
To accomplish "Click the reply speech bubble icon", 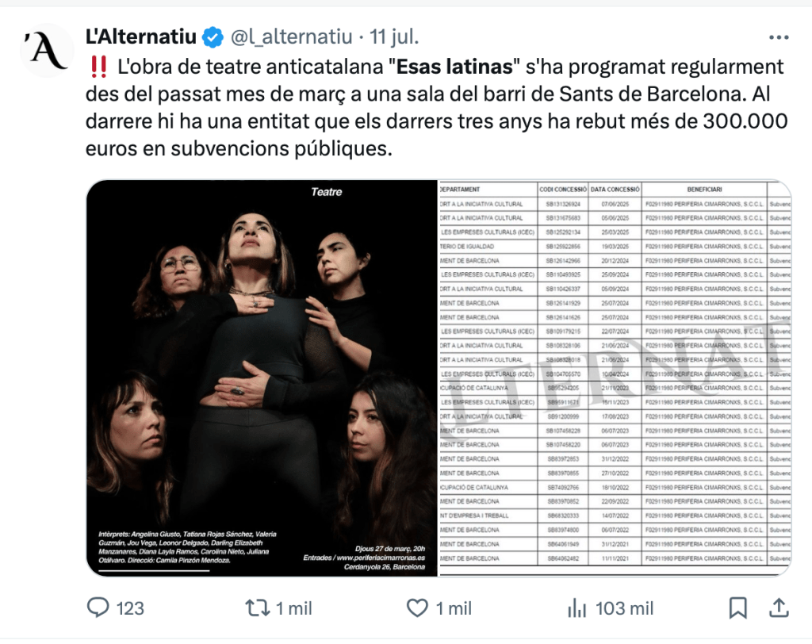I will point(98,608).
